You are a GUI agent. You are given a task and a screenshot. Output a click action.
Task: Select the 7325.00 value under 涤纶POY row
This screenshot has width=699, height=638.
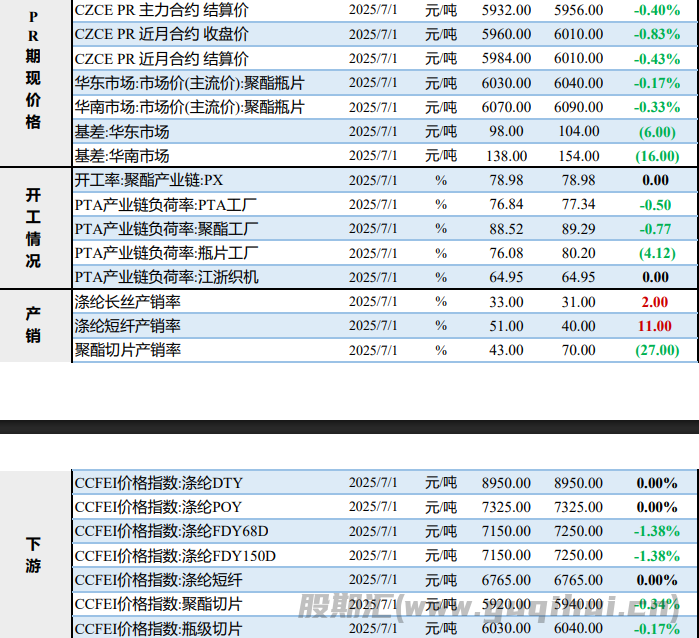point(506,507)
